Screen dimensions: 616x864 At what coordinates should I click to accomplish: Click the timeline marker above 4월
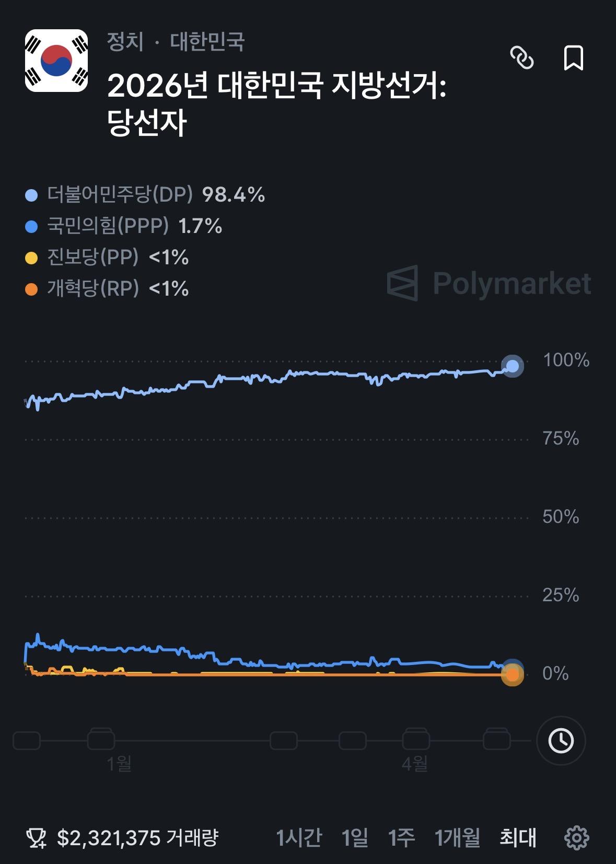pos(416,740)
